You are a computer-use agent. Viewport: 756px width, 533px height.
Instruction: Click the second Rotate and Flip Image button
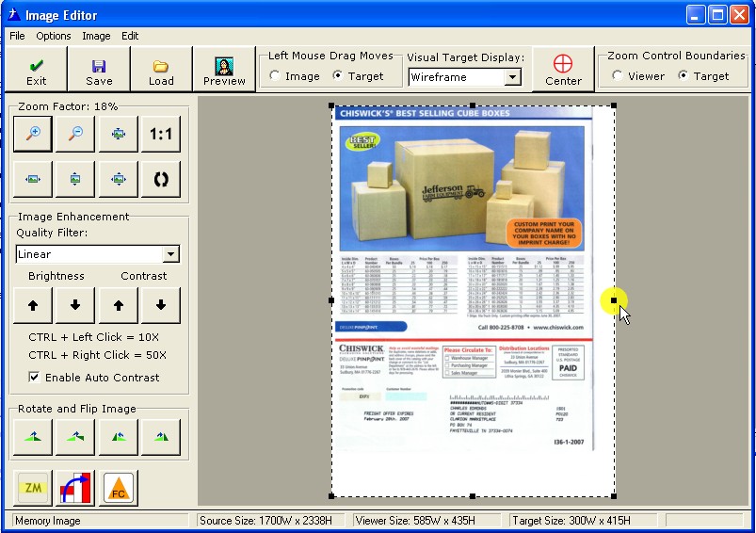coord(75,437)
